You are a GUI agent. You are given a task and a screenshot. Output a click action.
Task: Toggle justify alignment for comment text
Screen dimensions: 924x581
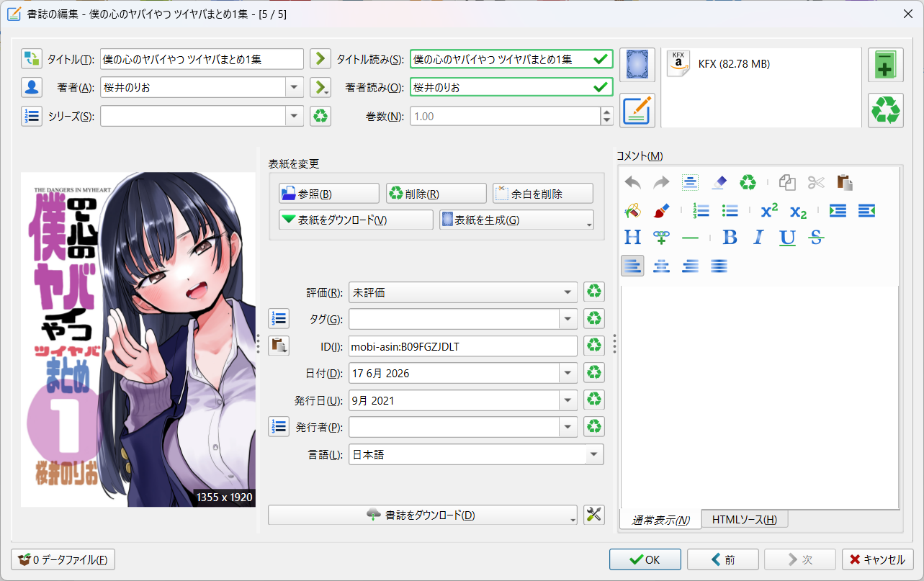tap(719, 266)
